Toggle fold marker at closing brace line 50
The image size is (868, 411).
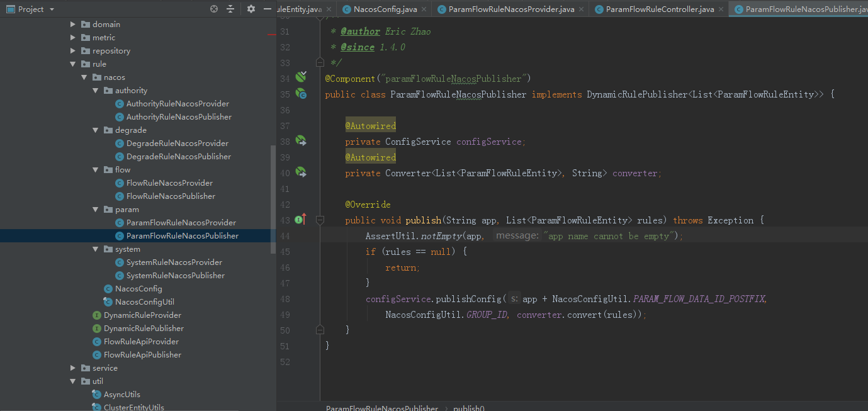coord(320,330)
